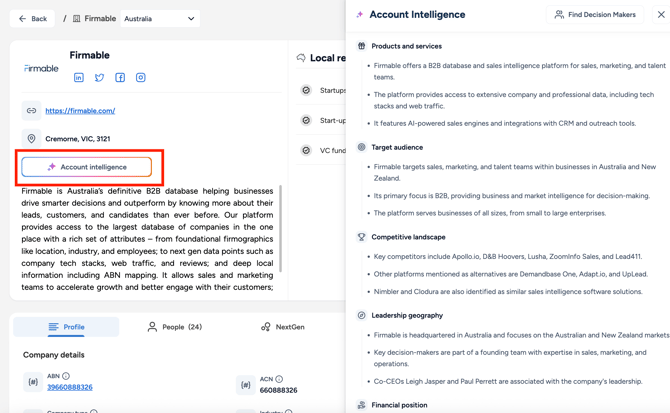Switch to the NextGen tab
This screenshot has height=413, width=670.
point(283,327)
